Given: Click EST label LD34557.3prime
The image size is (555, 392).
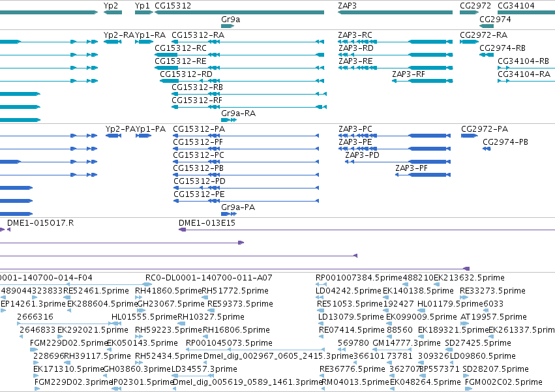Looking at the screenshot, I should point(204,369).
